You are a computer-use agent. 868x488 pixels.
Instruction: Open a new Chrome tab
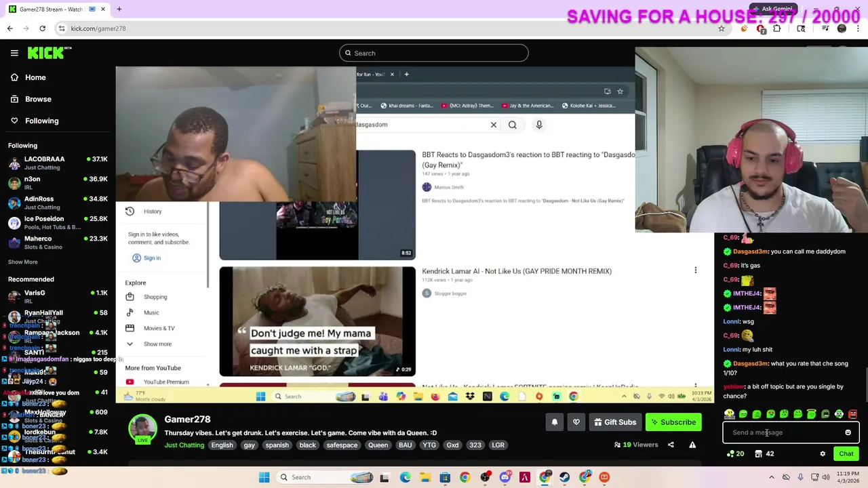pyautogui.click(x=119, y=9)
